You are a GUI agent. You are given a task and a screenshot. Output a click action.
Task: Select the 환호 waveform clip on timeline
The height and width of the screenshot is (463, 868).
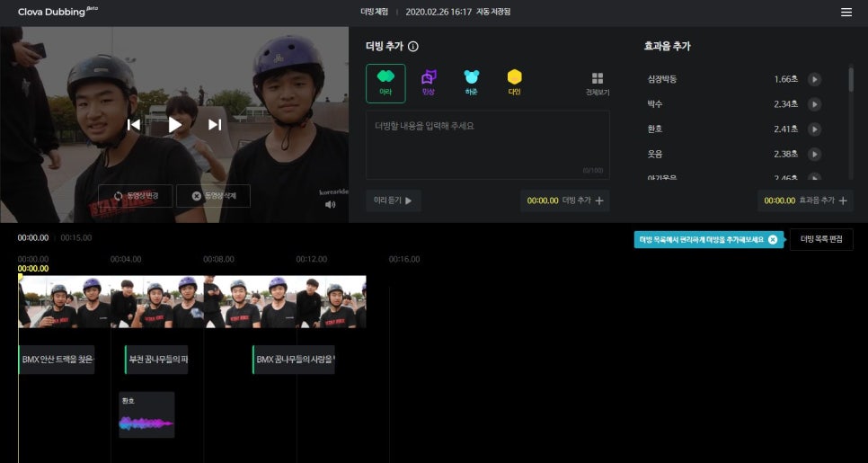146,414
